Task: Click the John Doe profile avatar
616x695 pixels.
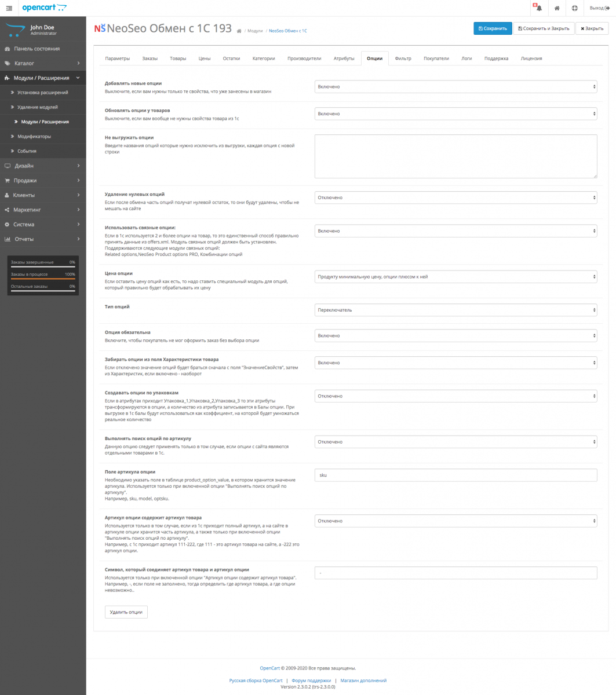Action: coord(16,30)
